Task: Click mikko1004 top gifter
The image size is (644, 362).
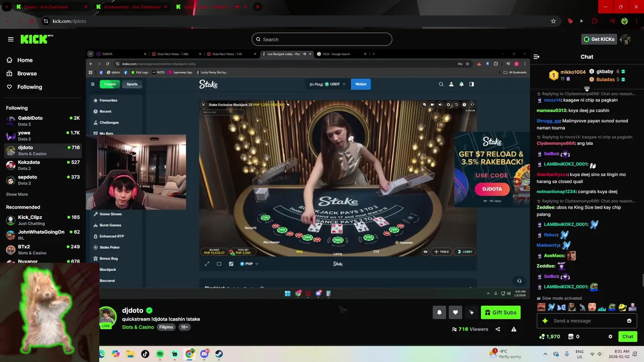Action: tap(573, 72)
